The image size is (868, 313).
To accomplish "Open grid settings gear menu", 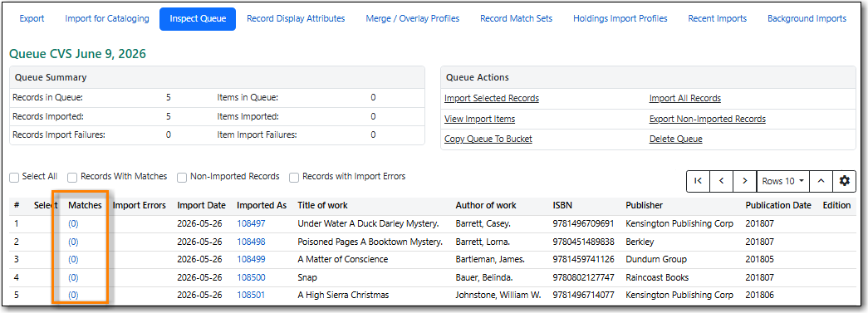I will click(x=844, y=181).
